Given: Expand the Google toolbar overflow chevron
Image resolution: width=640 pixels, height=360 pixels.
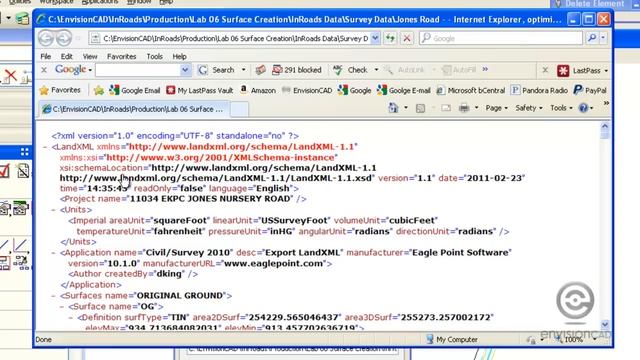Looking at the screenshot, I should (485, 69).
